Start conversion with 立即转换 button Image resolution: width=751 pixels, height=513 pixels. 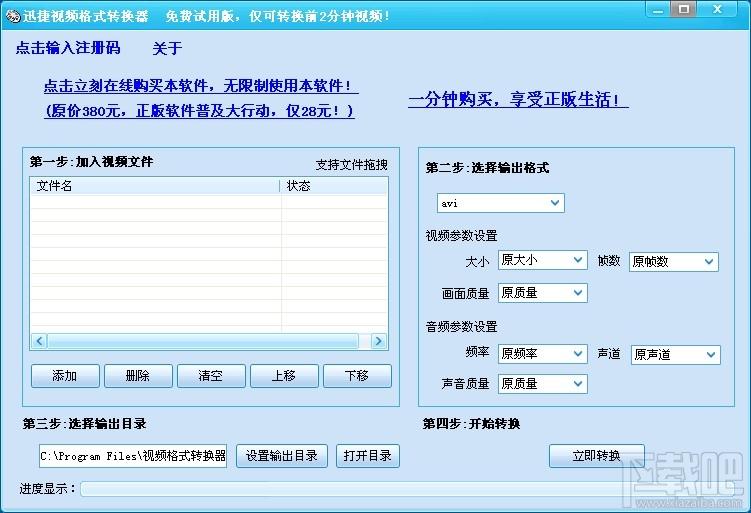point(597,456)
